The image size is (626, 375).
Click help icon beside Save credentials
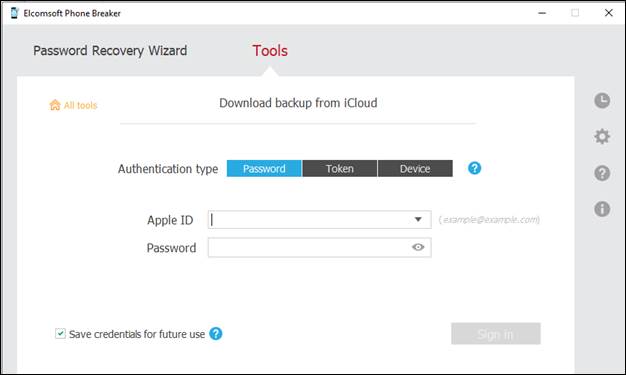(x=216, y=333)
